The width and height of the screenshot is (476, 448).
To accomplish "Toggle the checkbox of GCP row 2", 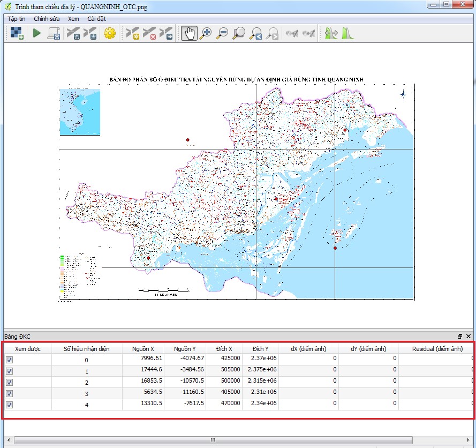I will [x=10, y=383].
